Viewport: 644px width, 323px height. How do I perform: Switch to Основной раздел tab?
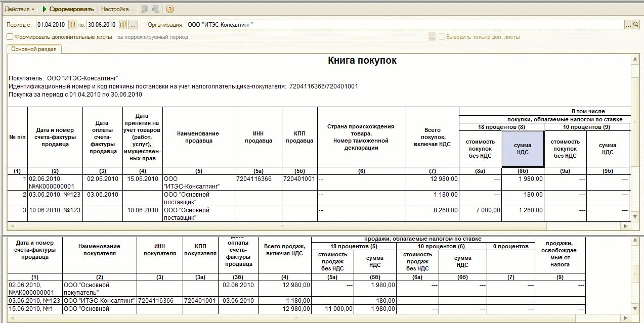tap(34, 49)
